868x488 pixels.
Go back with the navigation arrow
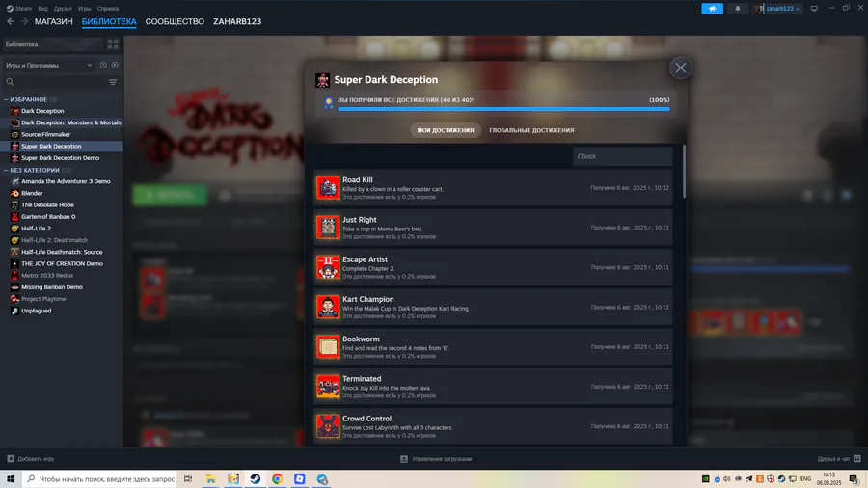click(x=11, y=21)
